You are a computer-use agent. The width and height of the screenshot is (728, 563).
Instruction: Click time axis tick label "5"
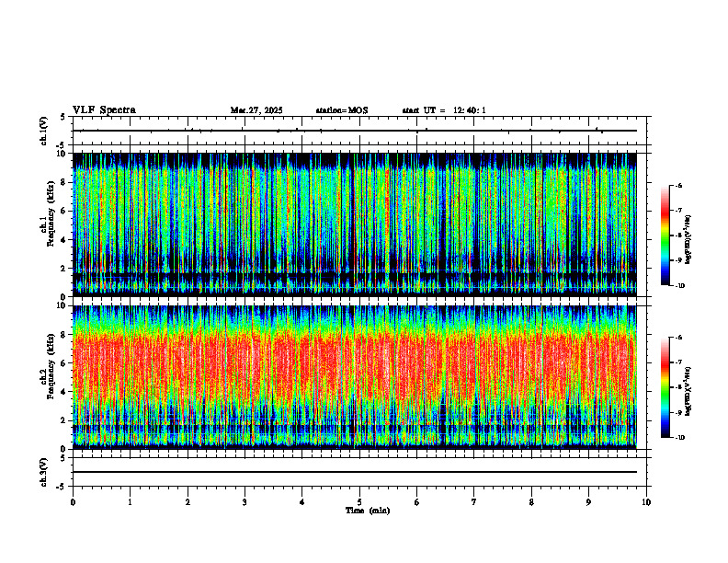pyautogui.click(x=359, y=502)
